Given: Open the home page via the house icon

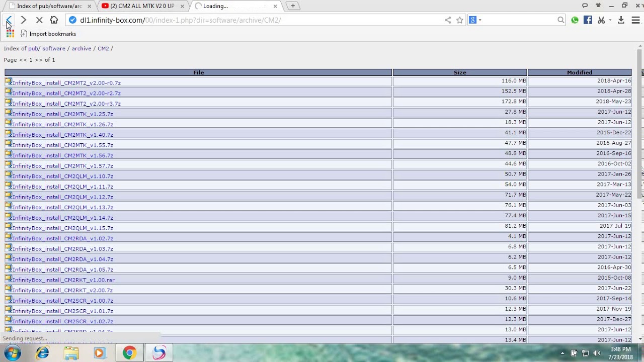Looking at the screenshot, I should coord(54,20).
